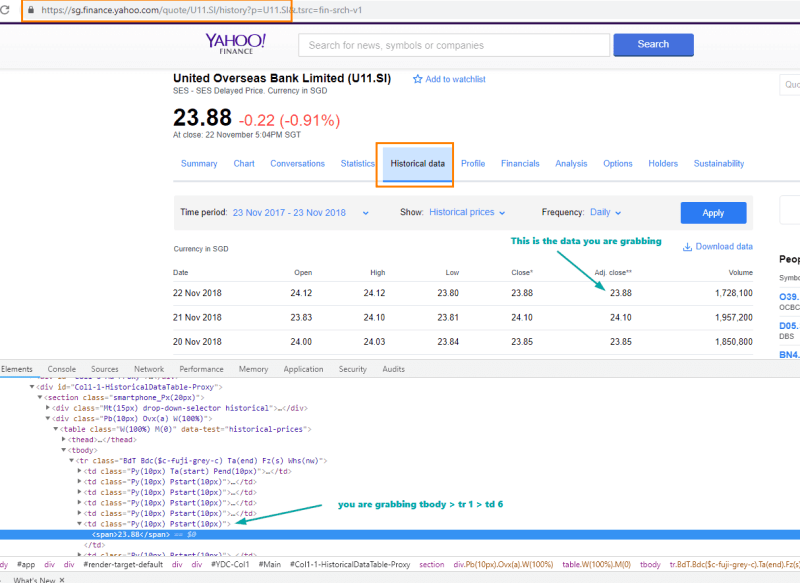Click the Download data link
This screenshot has height=583, width=800.
tap(724, 247)
